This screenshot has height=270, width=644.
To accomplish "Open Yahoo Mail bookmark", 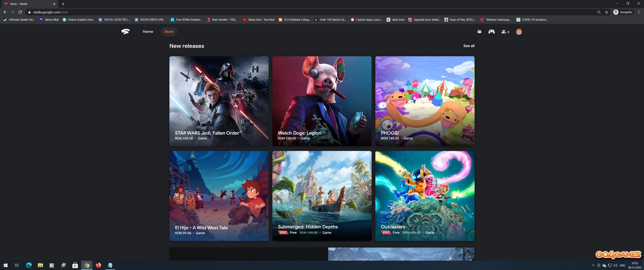I will point(49,19).
